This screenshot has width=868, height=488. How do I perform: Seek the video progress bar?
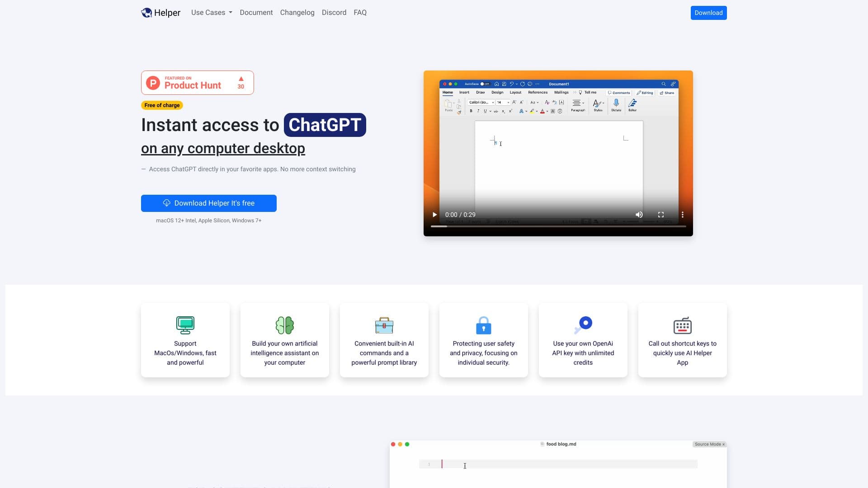(x=558, y=226)
